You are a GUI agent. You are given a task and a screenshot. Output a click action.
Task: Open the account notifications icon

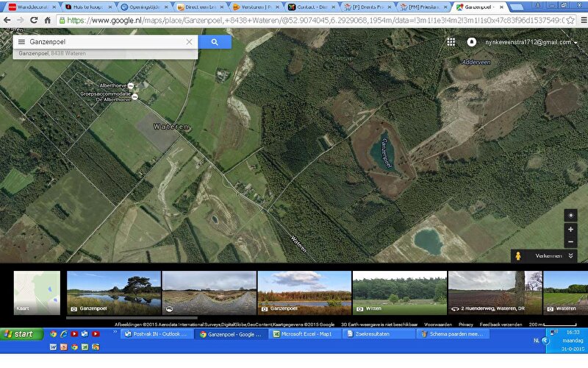pyautogui.click(x=471, y=42)
